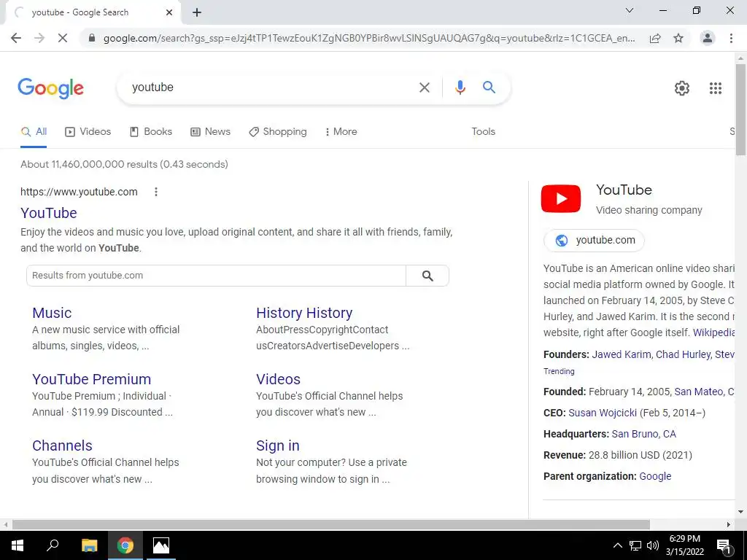Click the padlock site info icon
Image resolution: width=747 pixels, height=560 pixels.
pyautogui.click(x=92, y=38)
